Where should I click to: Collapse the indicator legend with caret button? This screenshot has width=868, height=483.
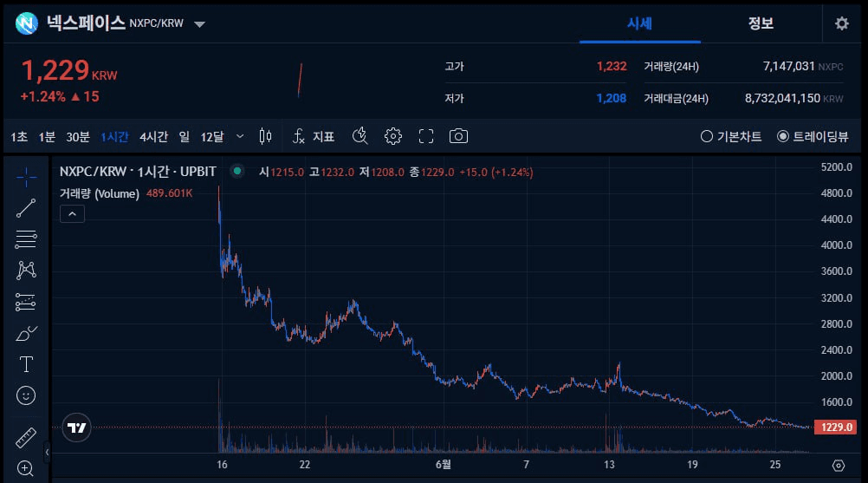click(x=73, y=214)
